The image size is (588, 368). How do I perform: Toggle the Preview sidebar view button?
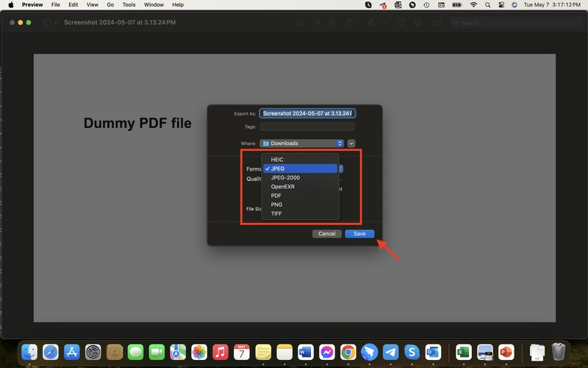coord(46,23)
